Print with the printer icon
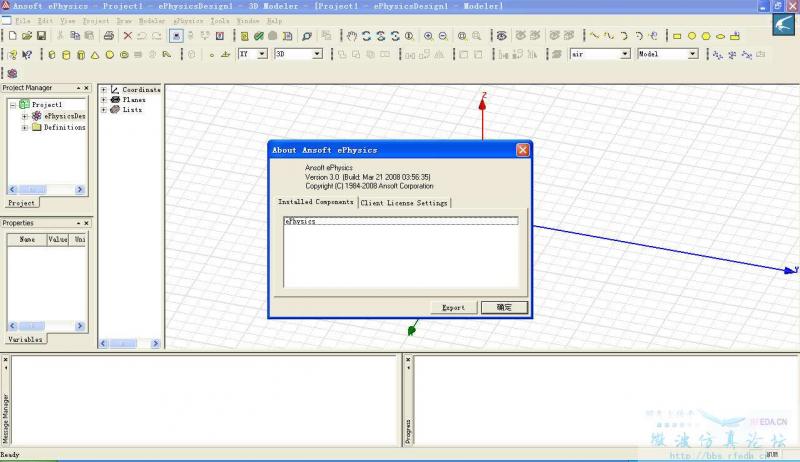This screenshot has width=800, height=462. coord(109,36)
